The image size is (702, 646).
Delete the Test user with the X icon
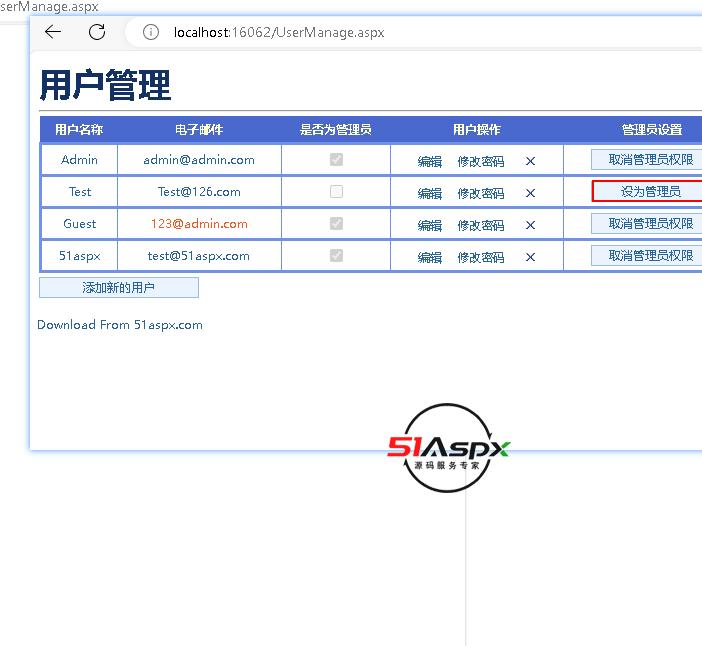(x=530, y=193)
